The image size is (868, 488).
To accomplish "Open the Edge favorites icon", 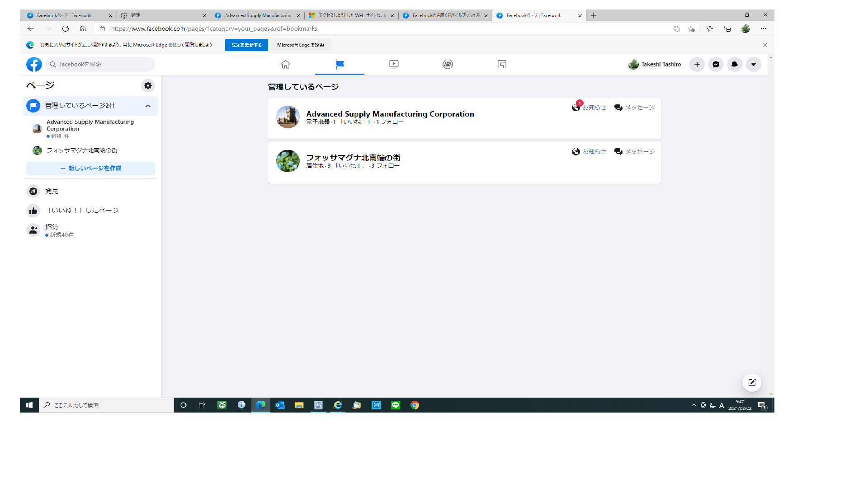I will click(x=709, y=28).
